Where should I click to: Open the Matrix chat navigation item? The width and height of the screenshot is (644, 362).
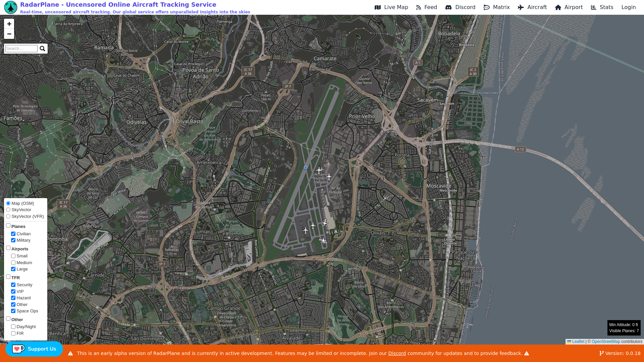click(496, 7)
